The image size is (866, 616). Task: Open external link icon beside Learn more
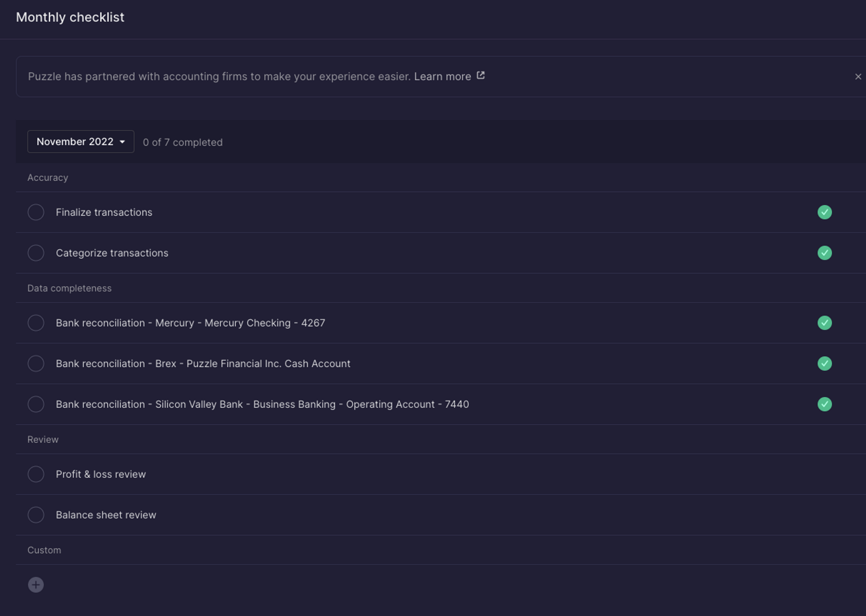tap(481, 76)
